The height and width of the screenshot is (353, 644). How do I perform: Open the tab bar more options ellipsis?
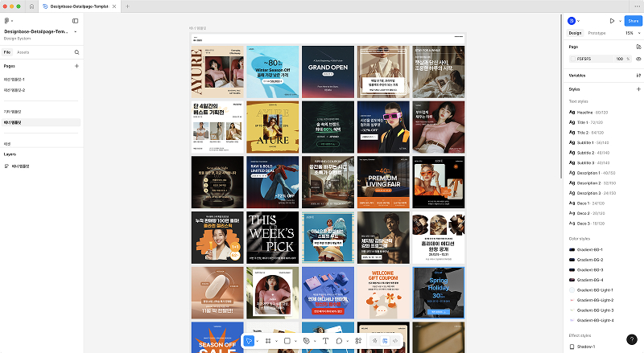[x=637, y=6]
